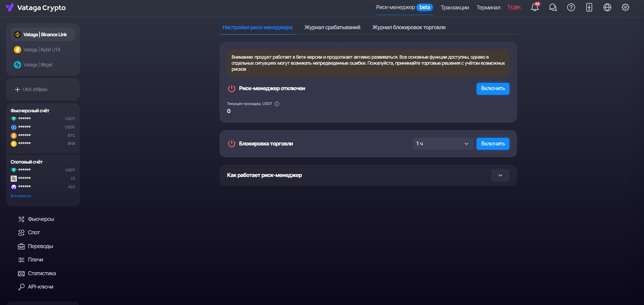This screenshot has width=644, height=305.
Task: Select Vataga | Binance Link account
Action: [43, 35]
